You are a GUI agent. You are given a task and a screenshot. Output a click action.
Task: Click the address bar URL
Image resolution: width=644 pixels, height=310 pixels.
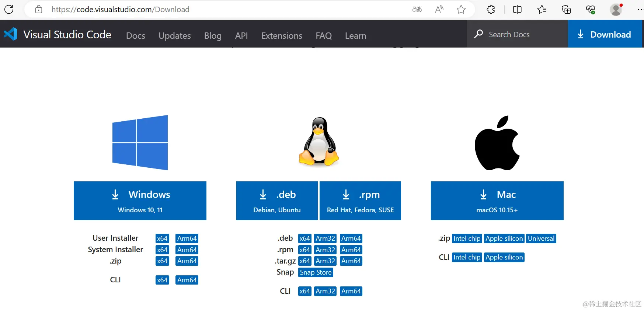coord(120,9)
